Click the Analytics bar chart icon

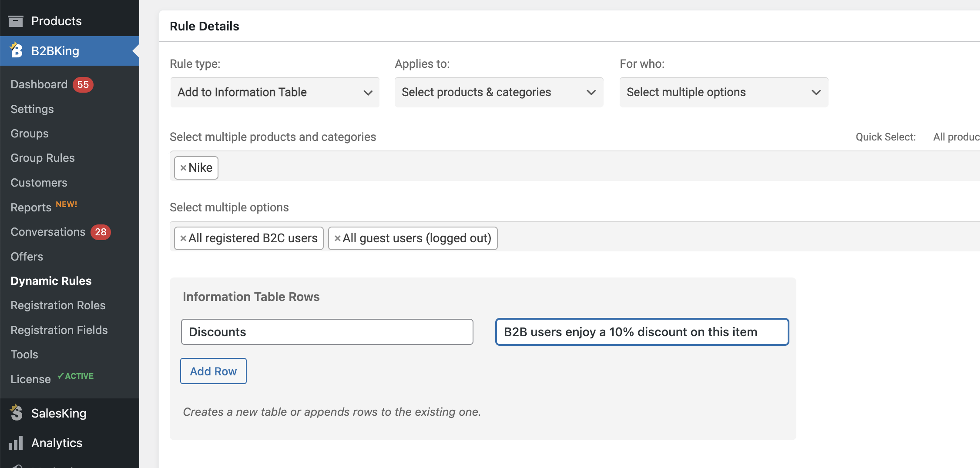click(16, 443)
